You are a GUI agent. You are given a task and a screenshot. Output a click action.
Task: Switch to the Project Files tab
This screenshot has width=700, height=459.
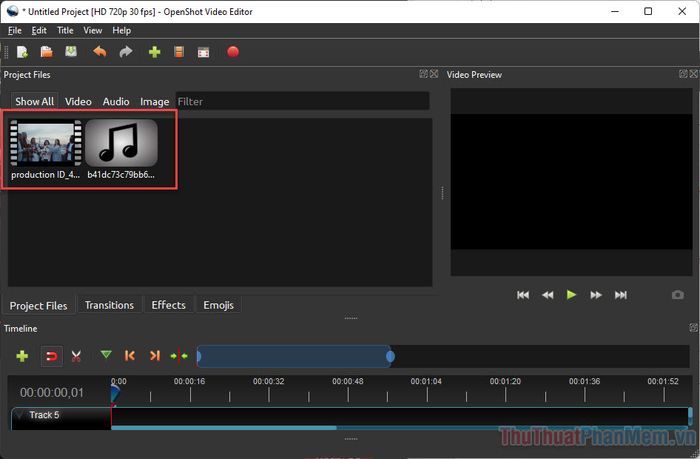tap(38, 305)
